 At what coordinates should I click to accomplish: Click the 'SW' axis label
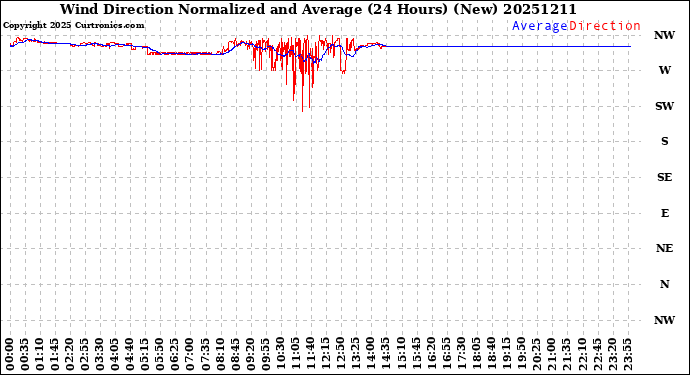pos(664,106)
